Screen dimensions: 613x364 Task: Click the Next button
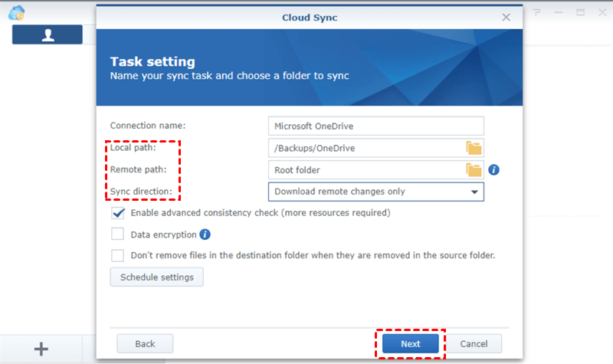pyautogui.click(x=410, y=344)
